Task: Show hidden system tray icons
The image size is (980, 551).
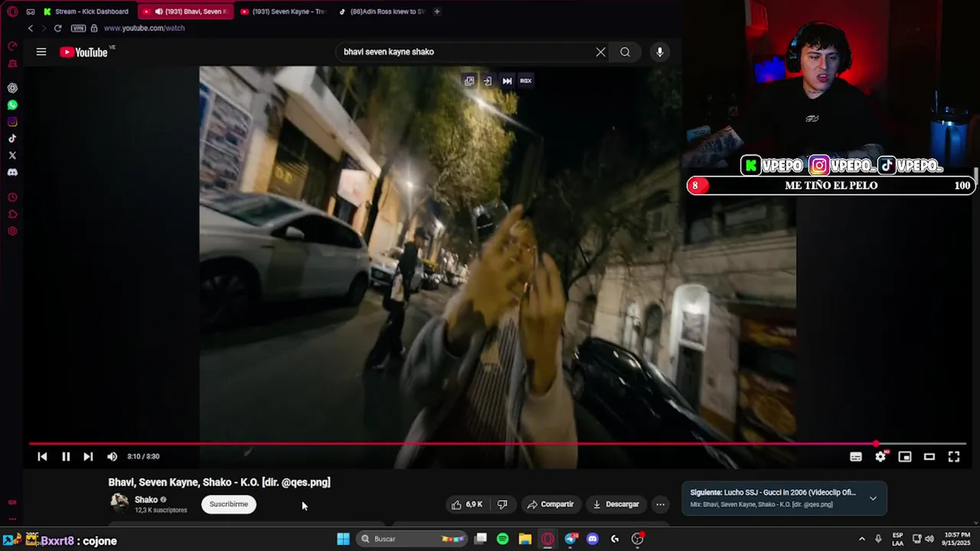Action: click(x=861, y=539)
